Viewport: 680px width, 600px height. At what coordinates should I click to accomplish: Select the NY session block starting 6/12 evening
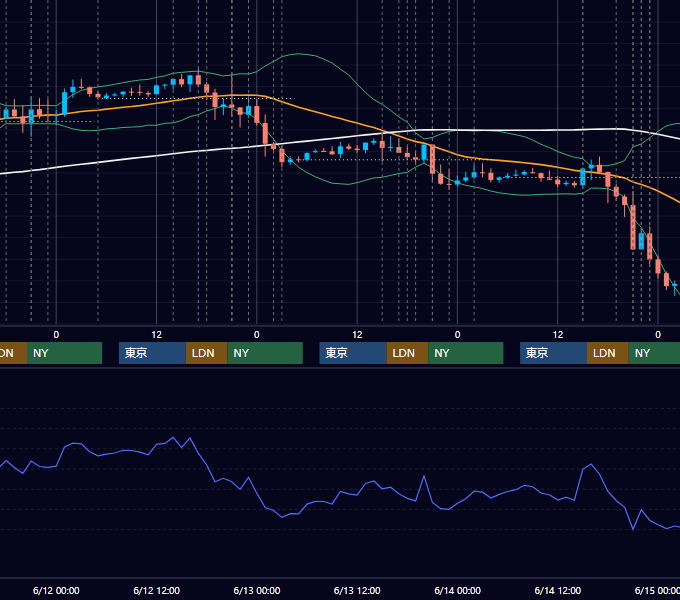click(x=265, y=353)
